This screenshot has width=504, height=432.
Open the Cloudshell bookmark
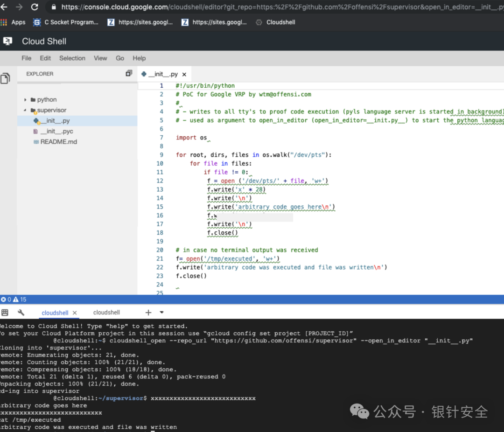coord(275,22)
